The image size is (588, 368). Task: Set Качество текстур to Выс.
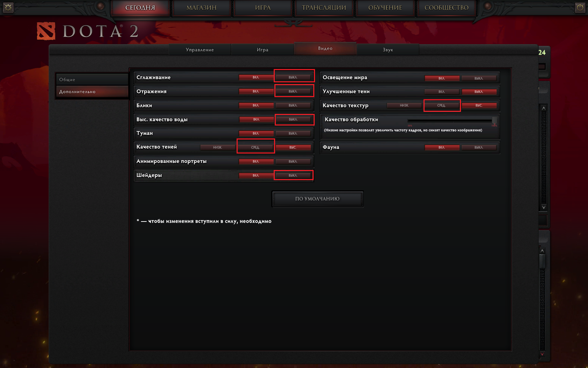click(x=479, y=105)
